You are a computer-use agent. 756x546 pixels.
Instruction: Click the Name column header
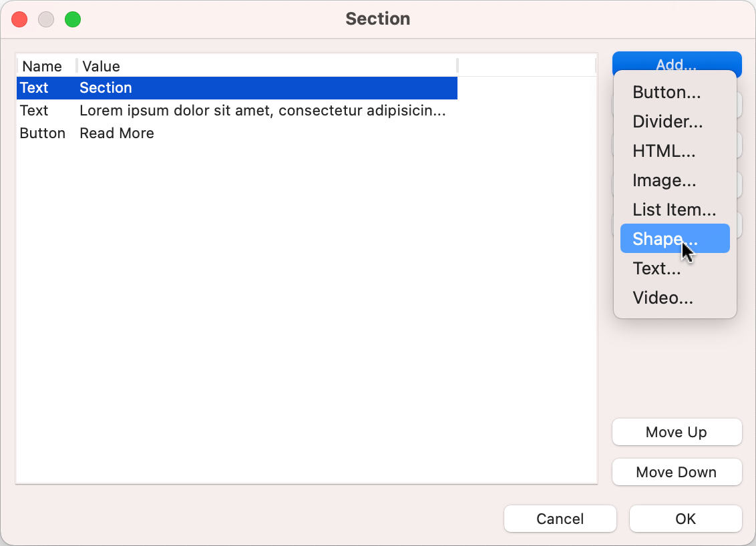pos(42,66)
